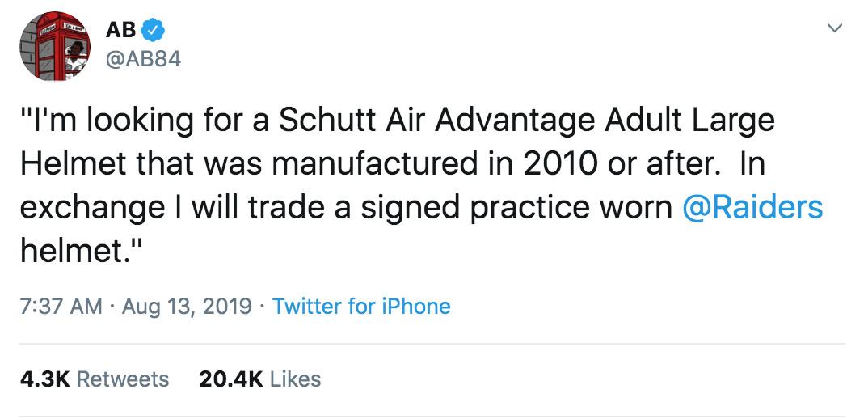Click the display name AB

click(x=120, y=31)
